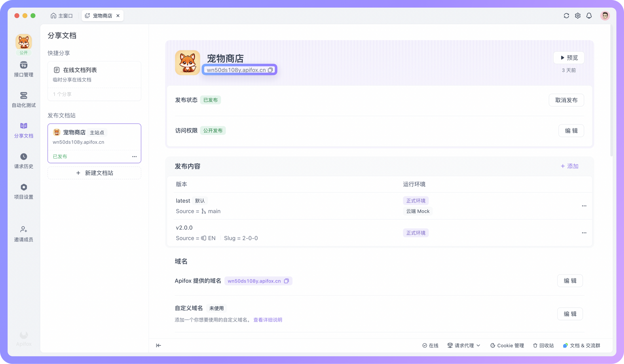Open more options for v2.0.0 row
624x364 pixels.
(x=584, y=233)
